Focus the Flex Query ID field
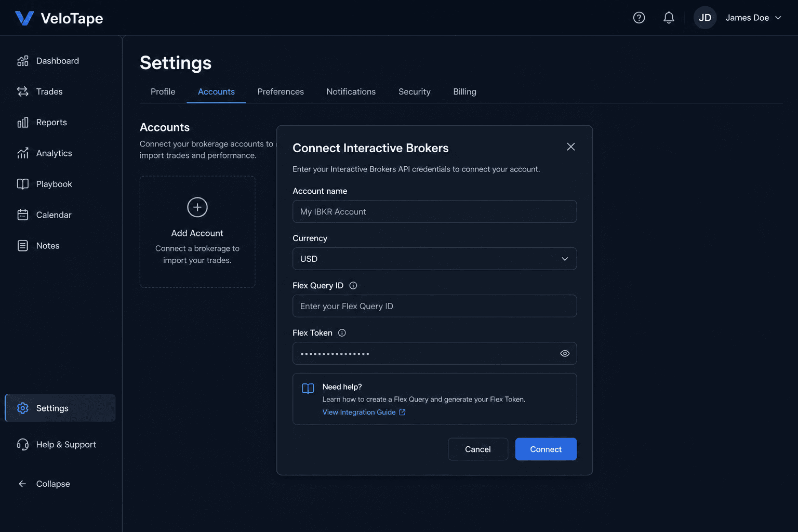 tap(434, 306)
